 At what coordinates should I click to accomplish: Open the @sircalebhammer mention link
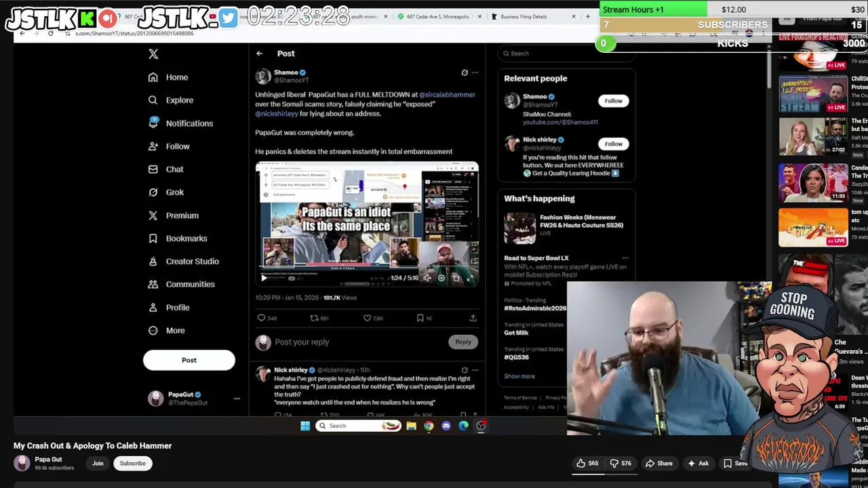coord(447,95)
